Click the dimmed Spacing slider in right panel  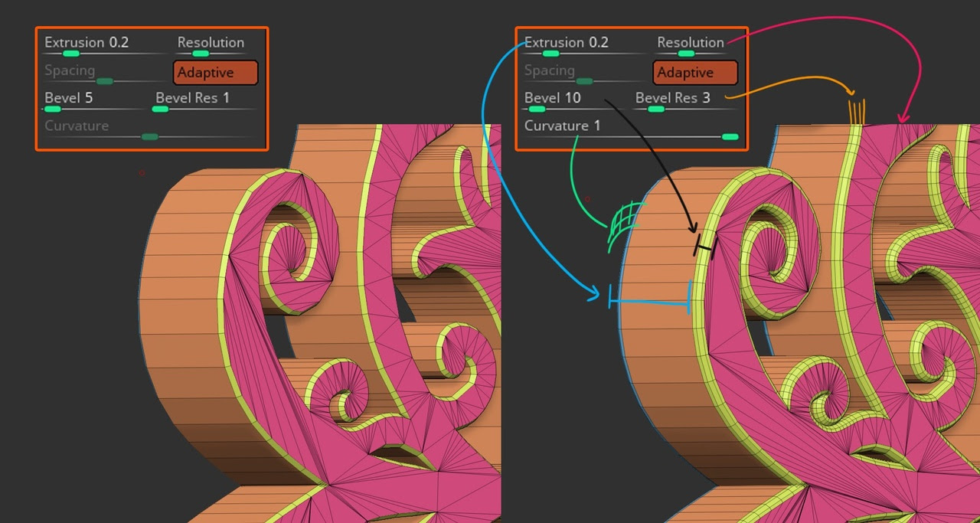tap(585, 74)
